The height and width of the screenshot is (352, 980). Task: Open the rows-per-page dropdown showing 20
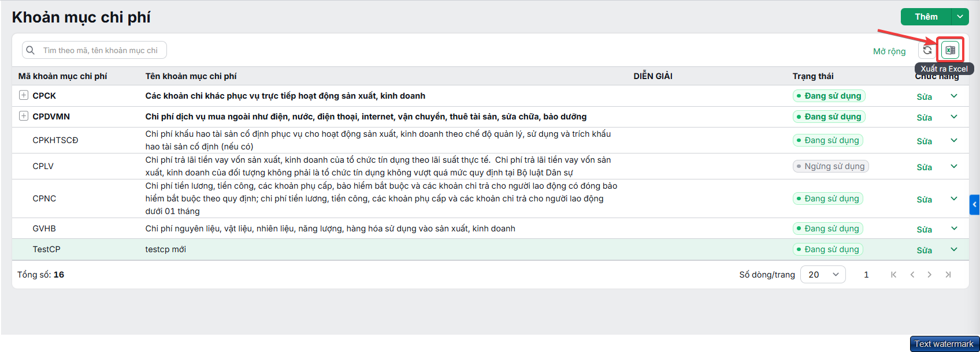click(x=823, y=275)
